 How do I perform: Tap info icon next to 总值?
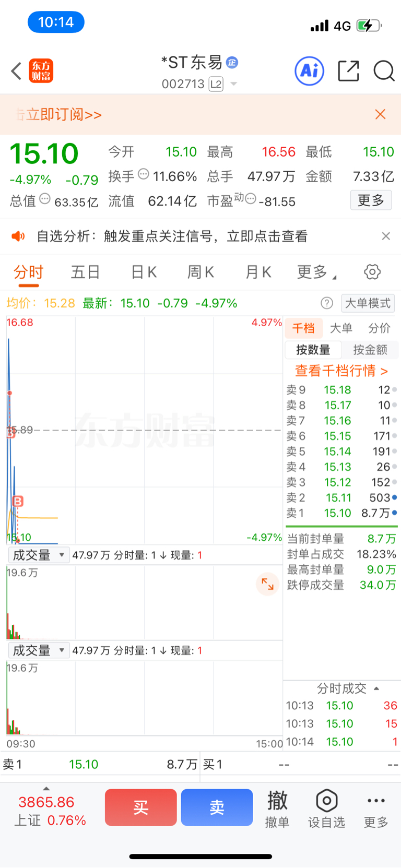tap(45, 199)
